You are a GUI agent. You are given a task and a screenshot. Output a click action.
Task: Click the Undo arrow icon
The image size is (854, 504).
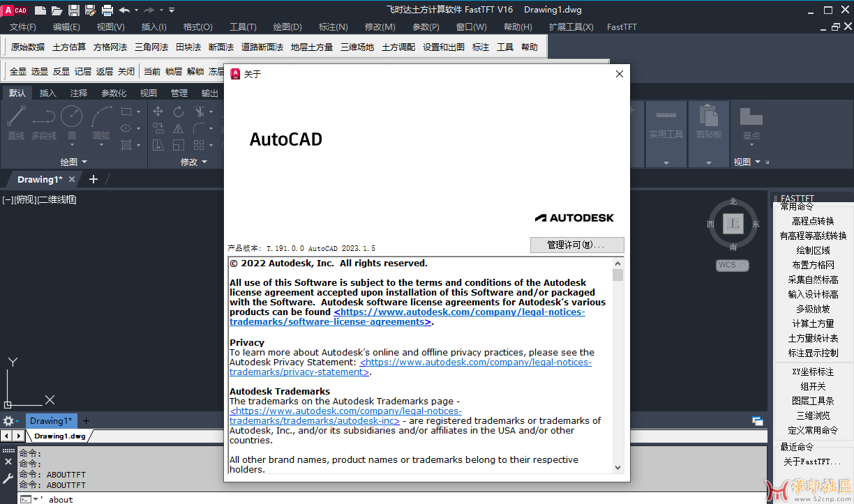click(124, 10)
